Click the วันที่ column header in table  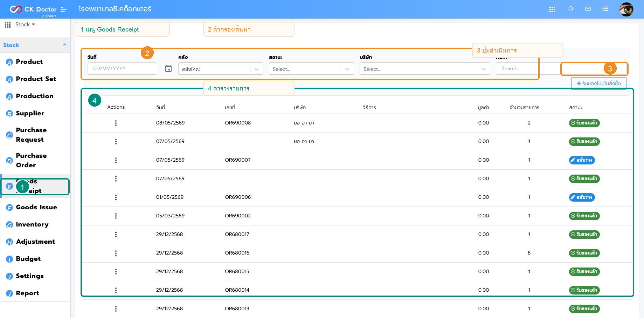pos(160,107)
